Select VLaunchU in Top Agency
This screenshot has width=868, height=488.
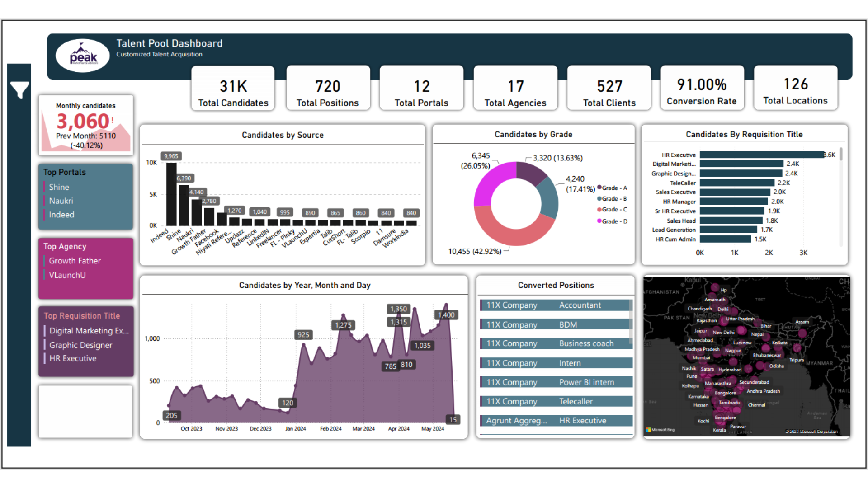tap(67, 275)
